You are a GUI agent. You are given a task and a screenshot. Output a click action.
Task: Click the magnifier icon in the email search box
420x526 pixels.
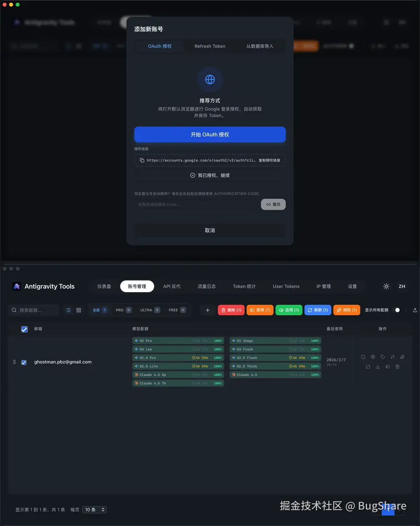[x=14, y=310]
